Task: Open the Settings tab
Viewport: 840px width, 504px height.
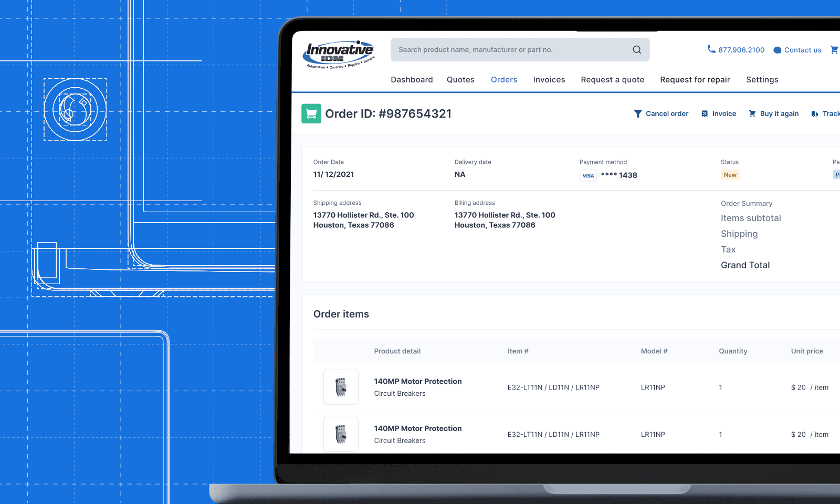Action: (x=762, y=80)
